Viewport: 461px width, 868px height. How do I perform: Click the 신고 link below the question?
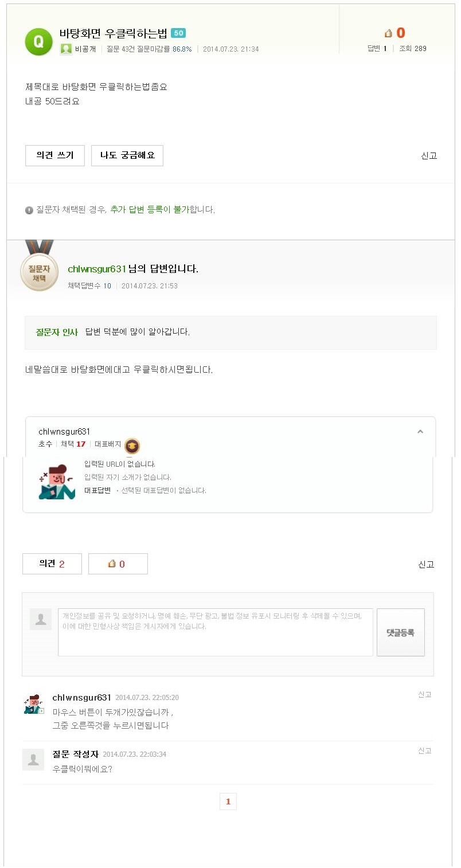point(428,155)
